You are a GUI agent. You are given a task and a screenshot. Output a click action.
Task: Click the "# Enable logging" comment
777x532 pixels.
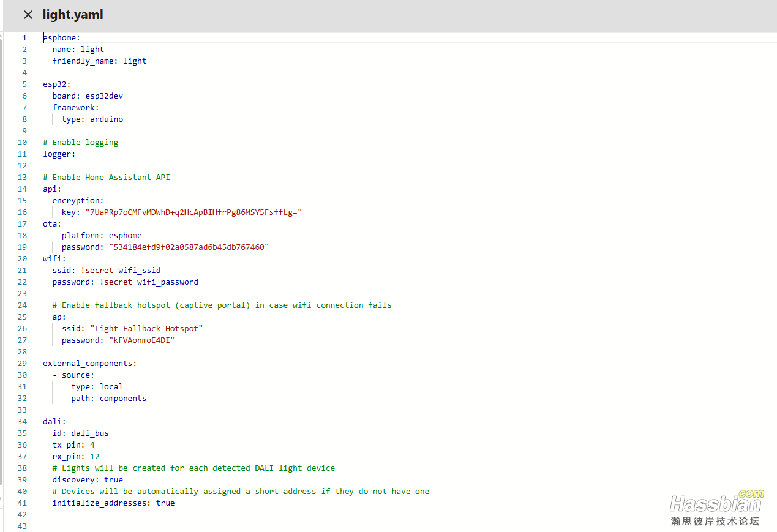(80, 143)
